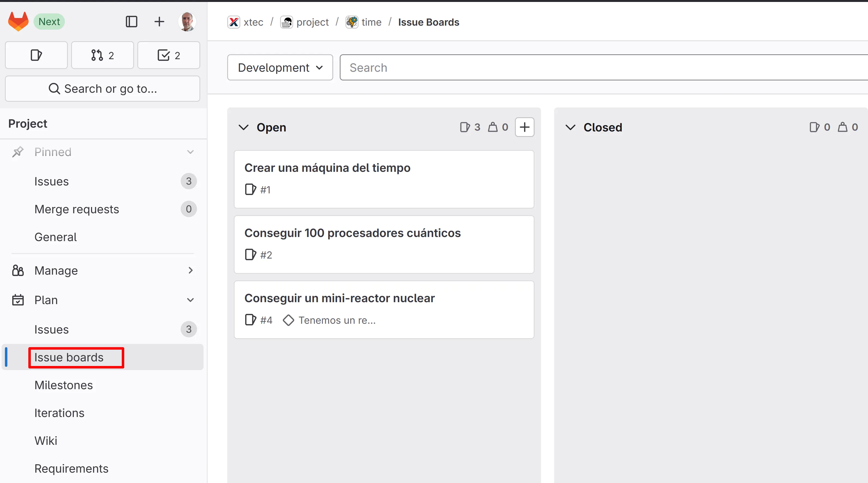
Task: Collapse the Plan sidebar section
Action: [x=190, y=300]
